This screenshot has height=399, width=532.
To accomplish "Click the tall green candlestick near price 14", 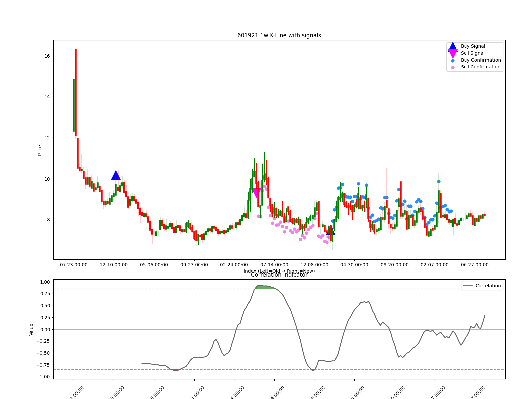I will point(74,105).
